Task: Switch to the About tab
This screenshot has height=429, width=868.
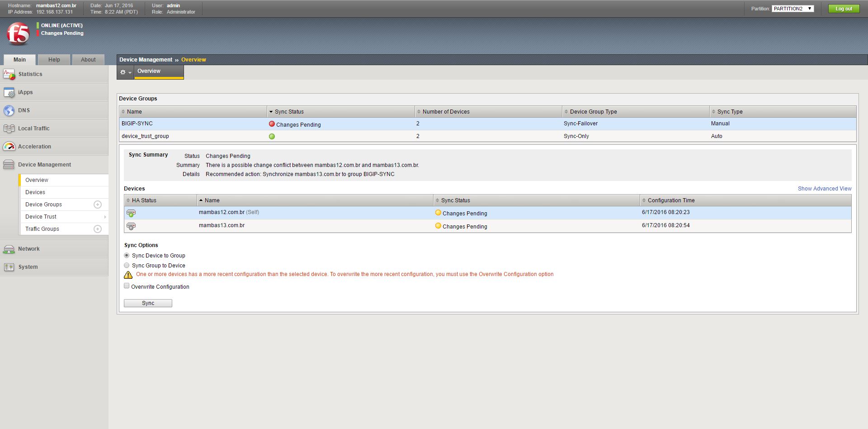Action: [x=88, y=60]
